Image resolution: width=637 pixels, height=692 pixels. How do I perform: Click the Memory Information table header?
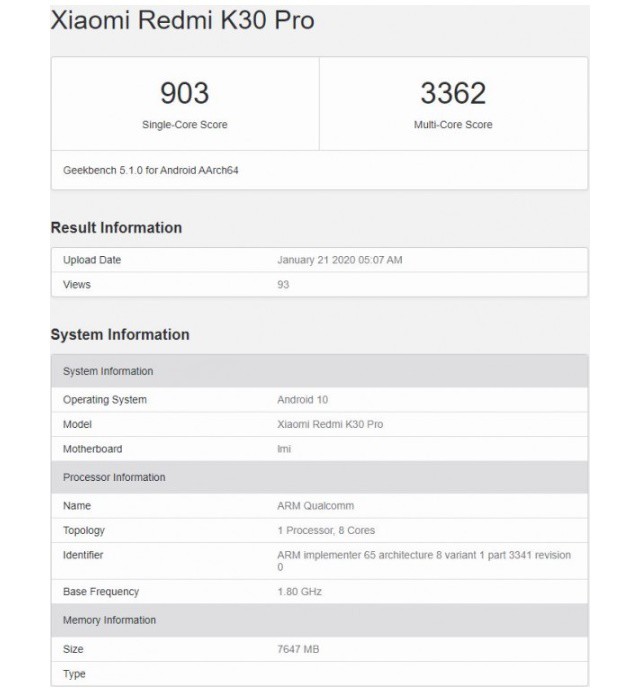coord(320,621)
